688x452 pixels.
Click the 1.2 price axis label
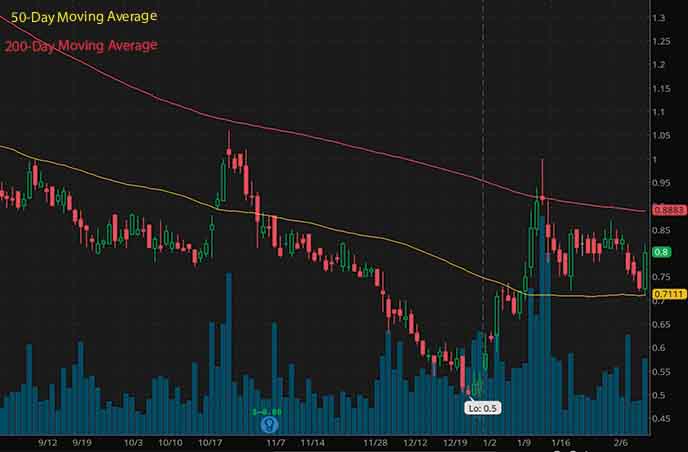659,65
